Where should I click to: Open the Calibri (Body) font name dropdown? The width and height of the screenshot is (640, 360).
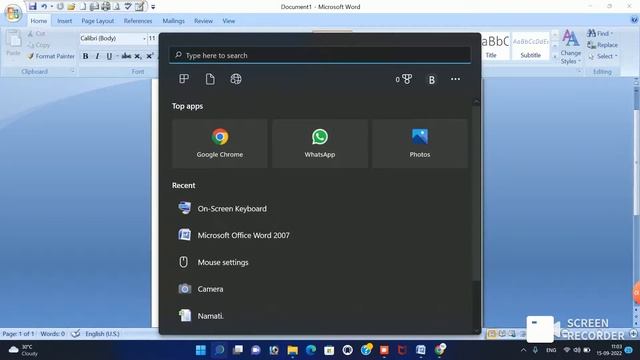tap(144, 38)
